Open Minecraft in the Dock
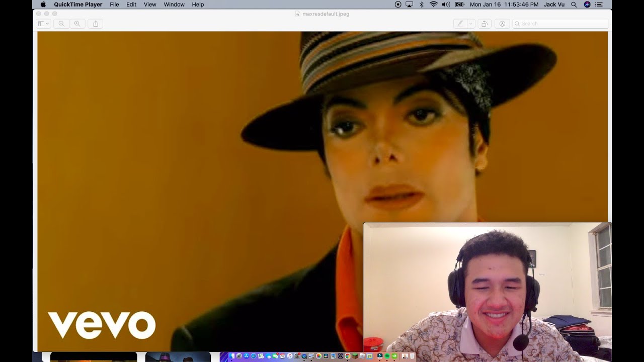 click(x=355, y=356)
